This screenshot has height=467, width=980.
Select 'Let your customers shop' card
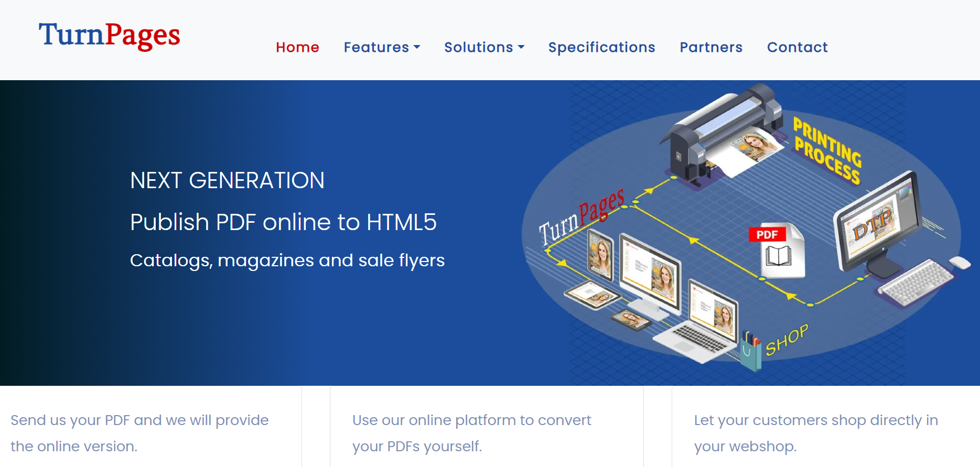826,427
